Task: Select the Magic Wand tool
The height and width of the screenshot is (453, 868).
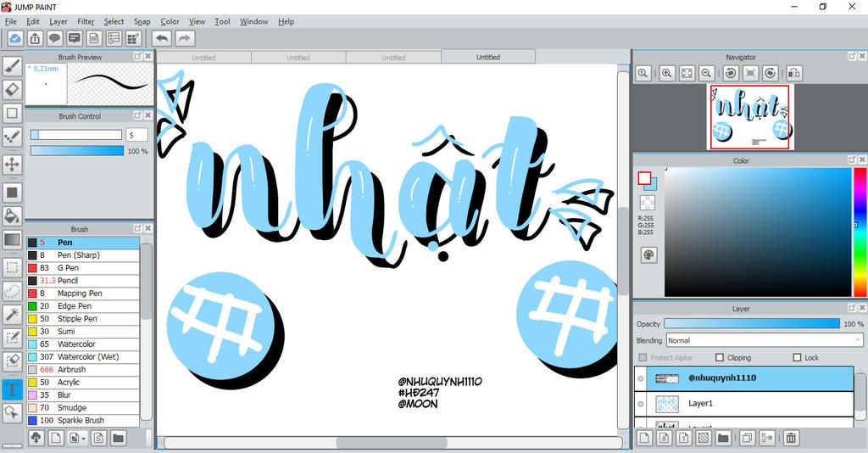Action: (x=12, y=315)
